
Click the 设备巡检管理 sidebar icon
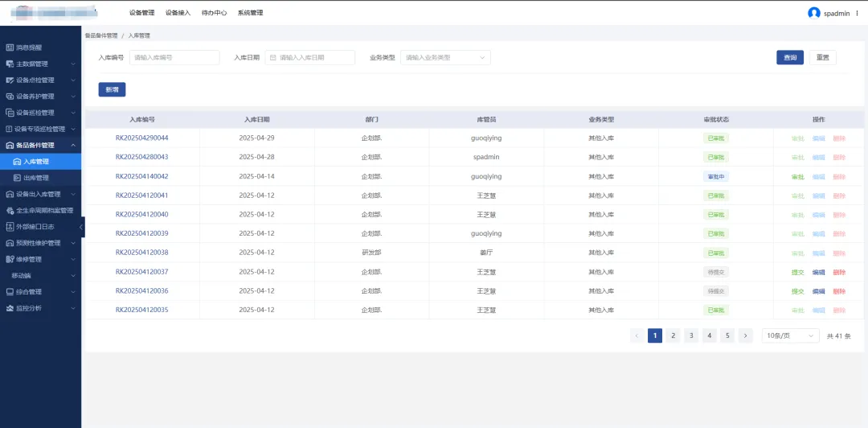[x=10, y=113]
